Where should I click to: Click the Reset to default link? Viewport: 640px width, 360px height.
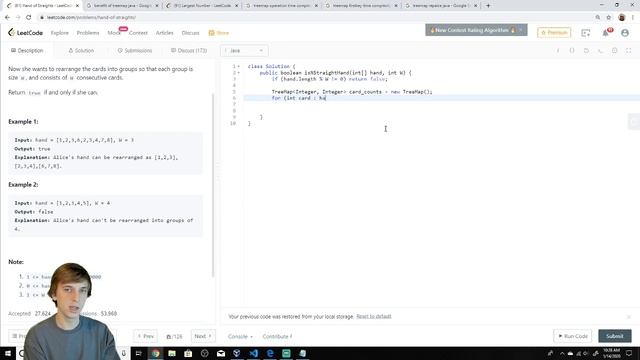tap(373, 317)
